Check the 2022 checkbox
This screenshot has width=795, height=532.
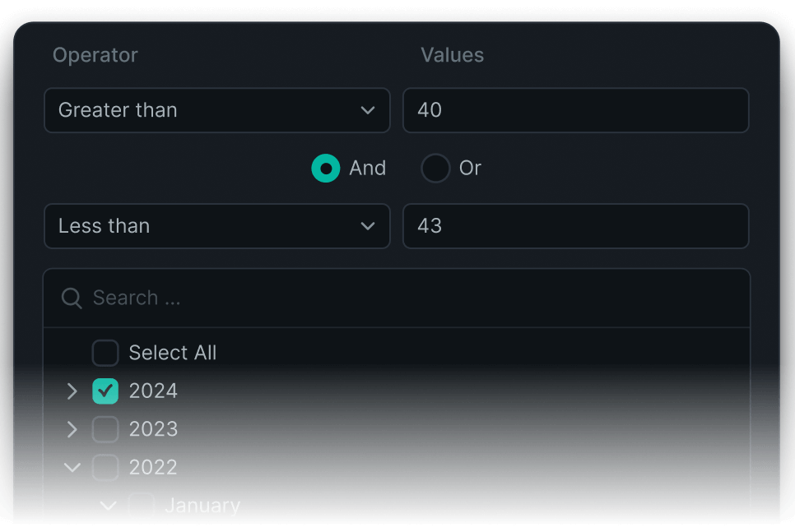pos(105,468)
